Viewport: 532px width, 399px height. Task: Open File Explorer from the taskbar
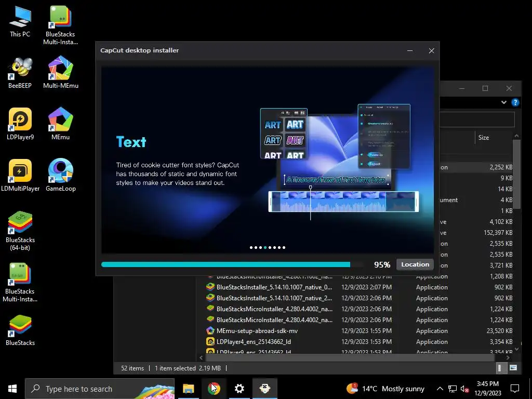[188, 389]
